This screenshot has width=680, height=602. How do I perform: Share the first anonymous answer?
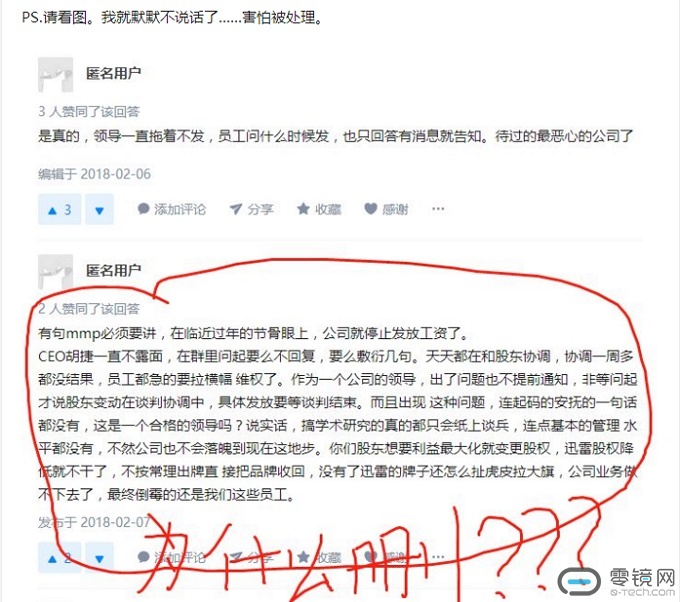pyautogui.click(x=252, y=209)
